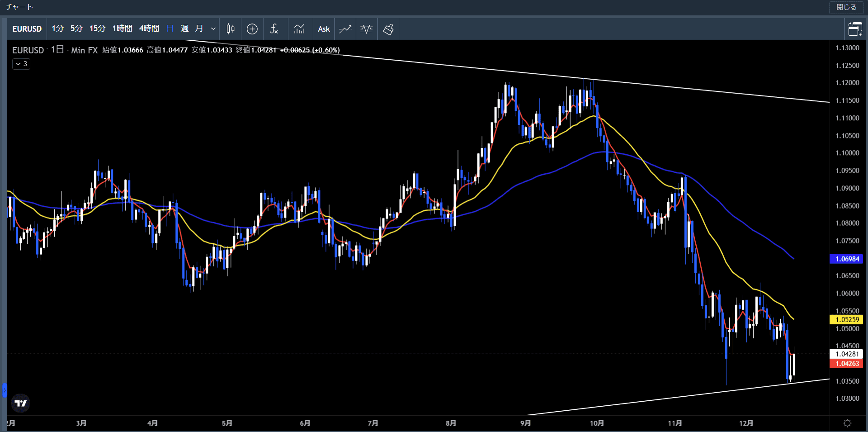Viewport: 868px width, 432px height.
Task: Open the indicators fx menu
Action: tap(274, 29)
